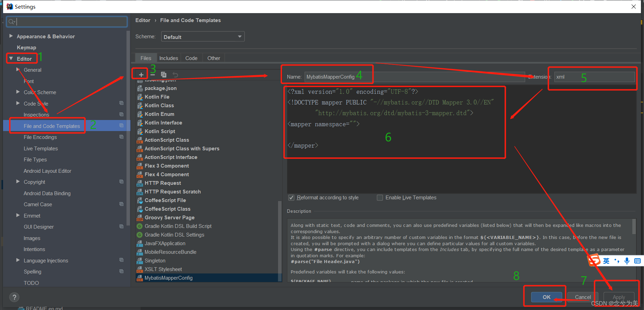Click the Apply button

(x=619, y=297)
